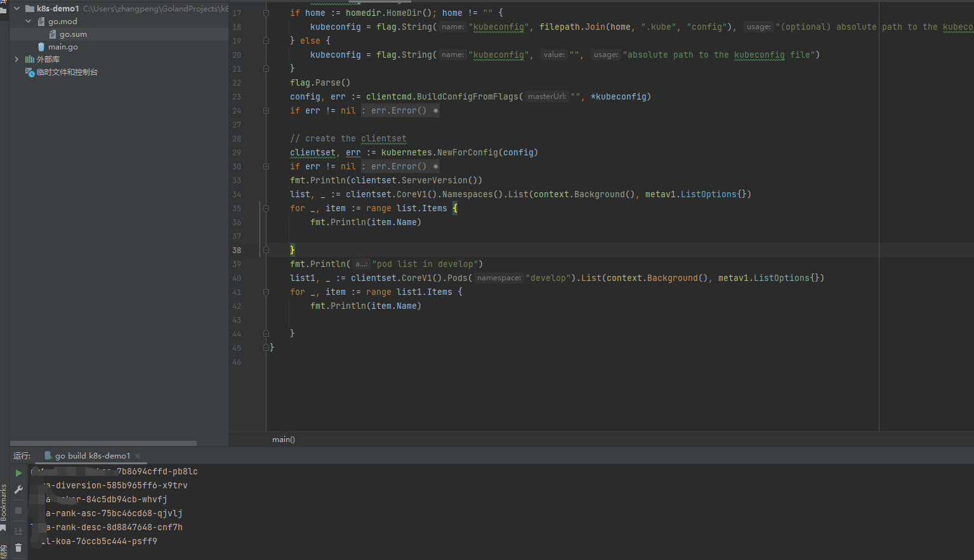Click the Bookmarks ribbon icon on left strip
The width and height of the screenshot is (974, 560).
[x=3, y=528]
